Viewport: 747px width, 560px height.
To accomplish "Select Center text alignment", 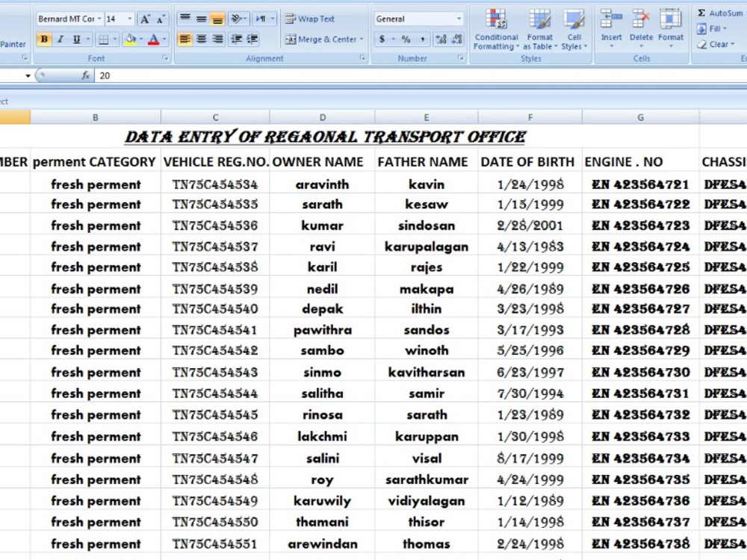I will (202, 39).
